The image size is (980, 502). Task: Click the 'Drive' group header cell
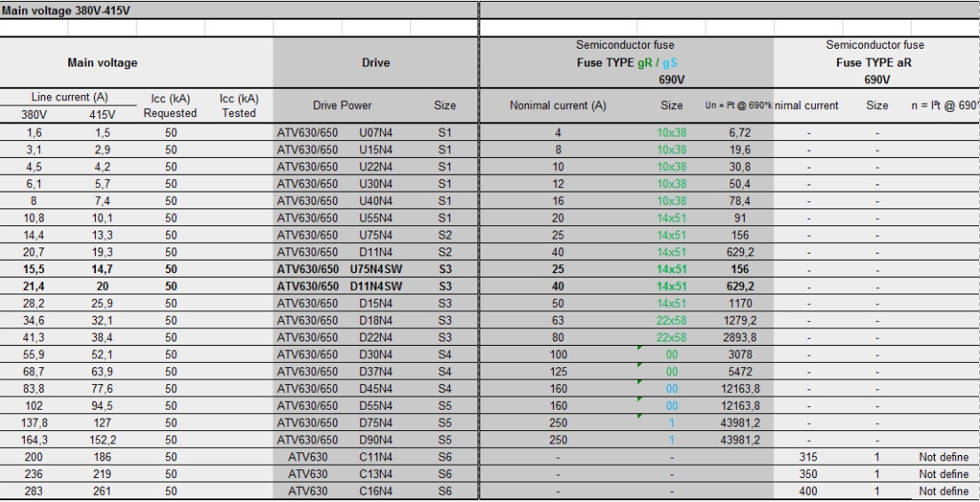(375, 62)
